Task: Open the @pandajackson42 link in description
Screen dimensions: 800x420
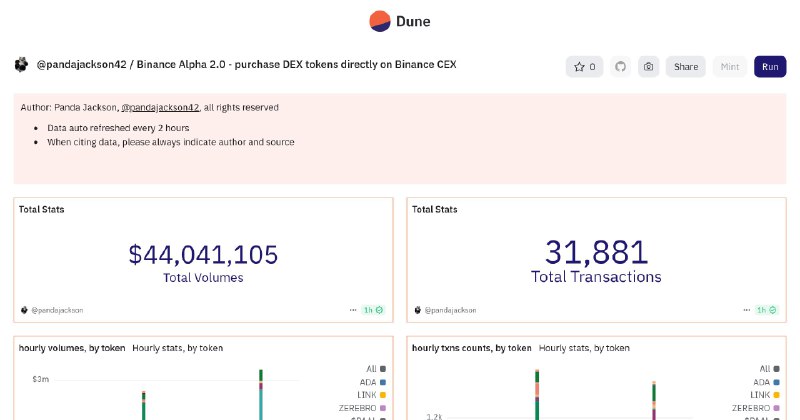Action: (x=160, y=108)
